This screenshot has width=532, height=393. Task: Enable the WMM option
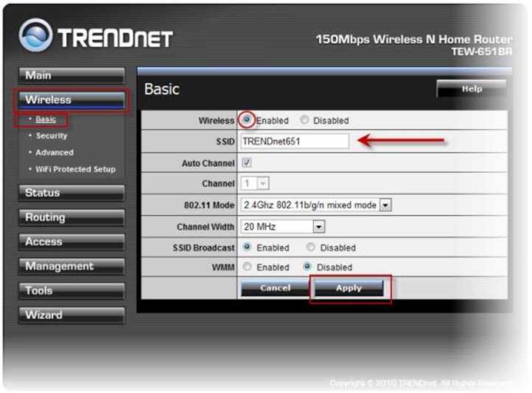coord(247,266)
